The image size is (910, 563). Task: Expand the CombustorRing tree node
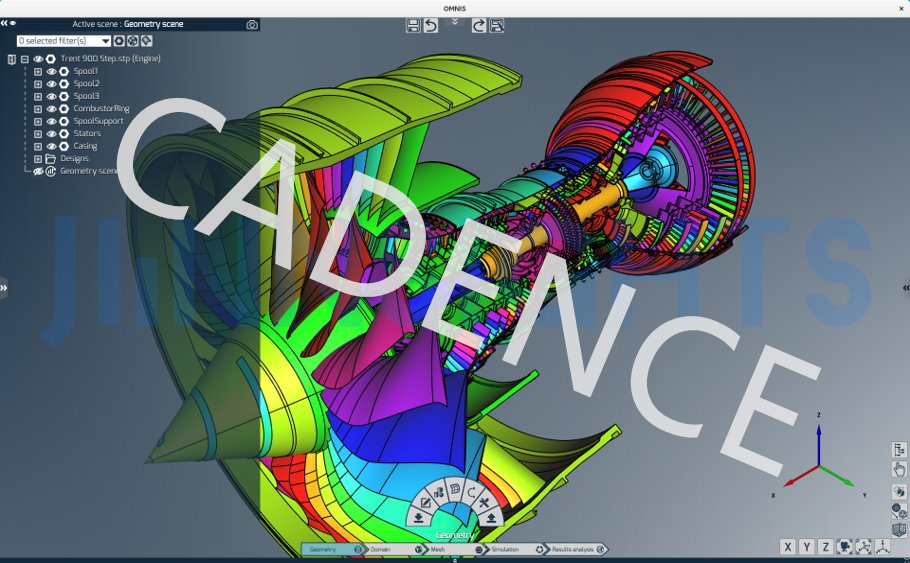38,109
